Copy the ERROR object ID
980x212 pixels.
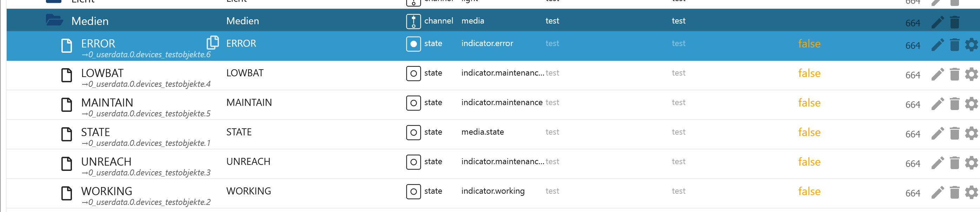tap(212, 42)
